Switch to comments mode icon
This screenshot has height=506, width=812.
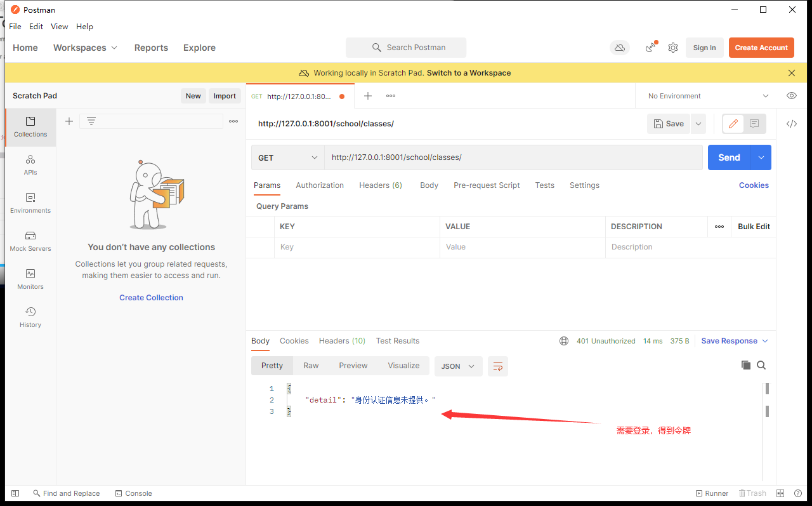click(x=754, y=124)
